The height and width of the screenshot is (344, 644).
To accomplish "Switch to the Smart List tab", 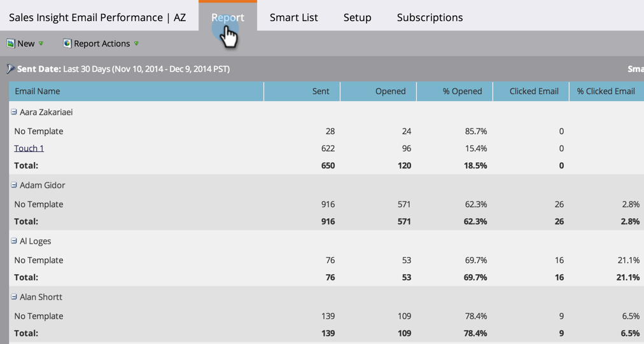I will (293, 17).
